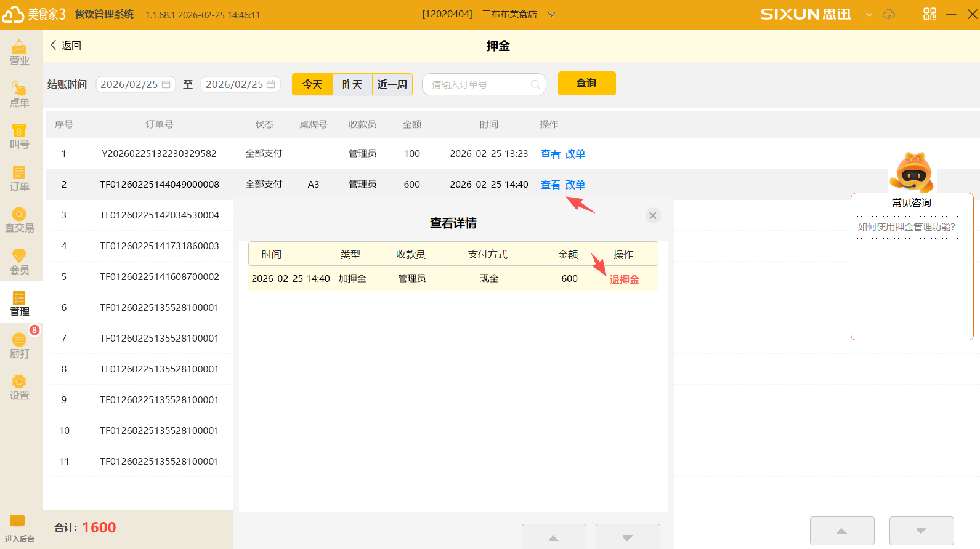The height and width of the screenshot is (549, 980).
Task: Select the 近一周 date range tab
Action: point(392,84)
